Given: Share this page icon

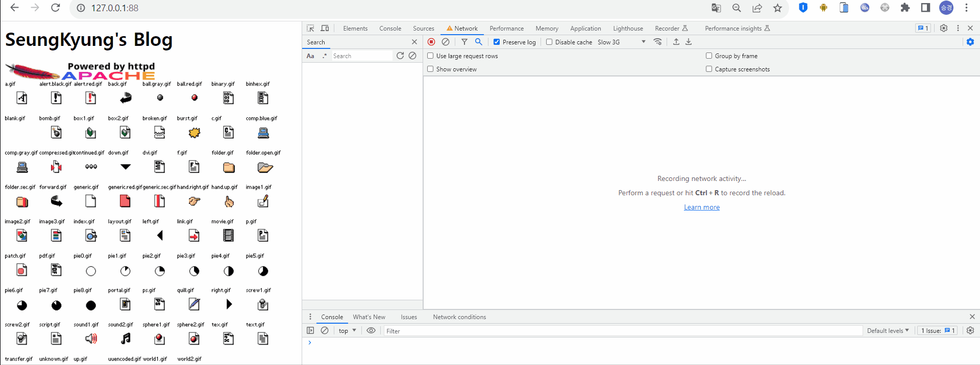Looking at the screenshot, I should click(x=757, y=8).
